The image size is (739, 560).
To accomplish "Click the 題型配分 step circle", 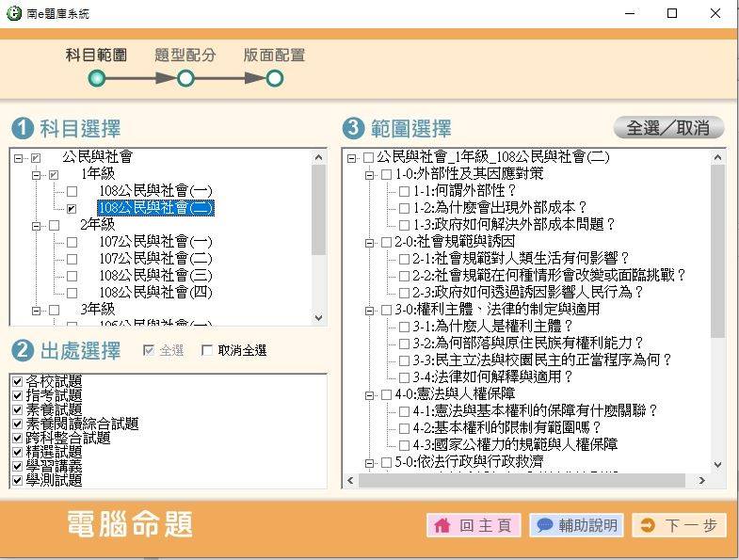I will pyautogui.click(x=185, y=78).
